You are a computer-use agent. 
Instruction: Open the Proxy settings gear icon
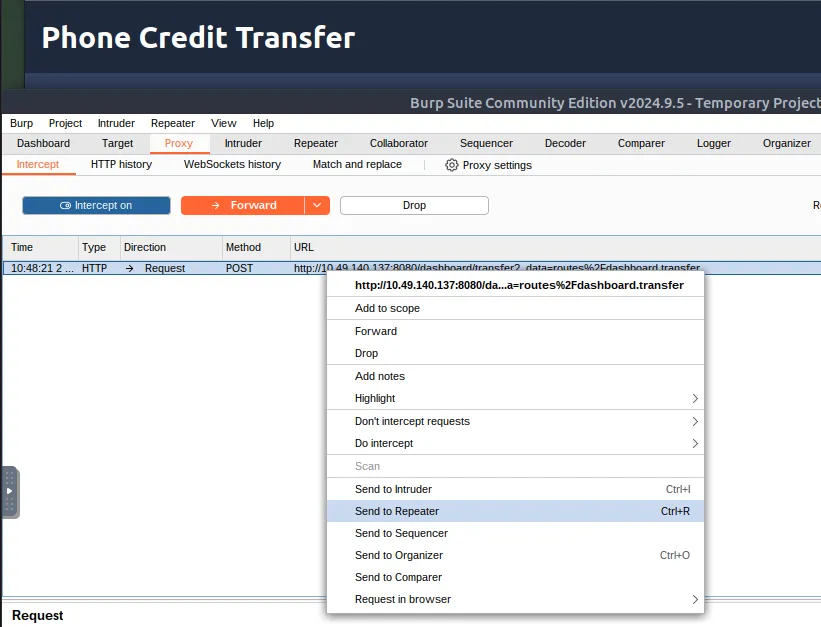click(x=452, y=165)
